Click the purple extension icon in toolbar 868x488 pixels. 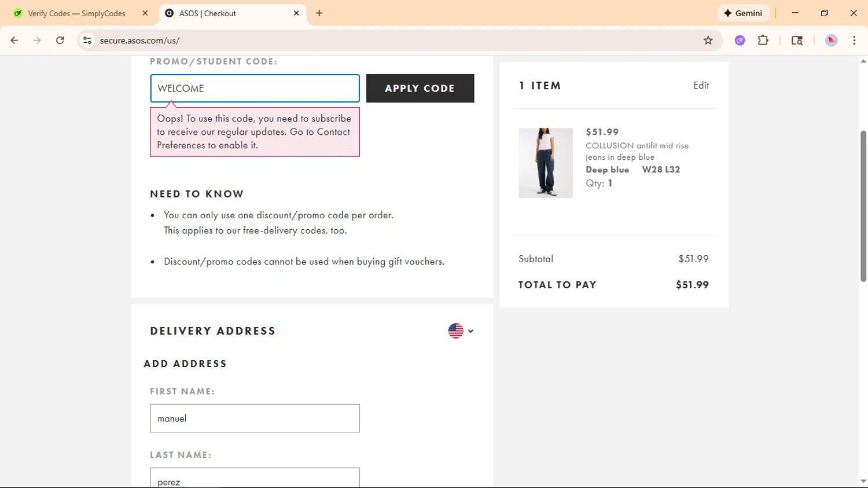(x=740, y=41)
